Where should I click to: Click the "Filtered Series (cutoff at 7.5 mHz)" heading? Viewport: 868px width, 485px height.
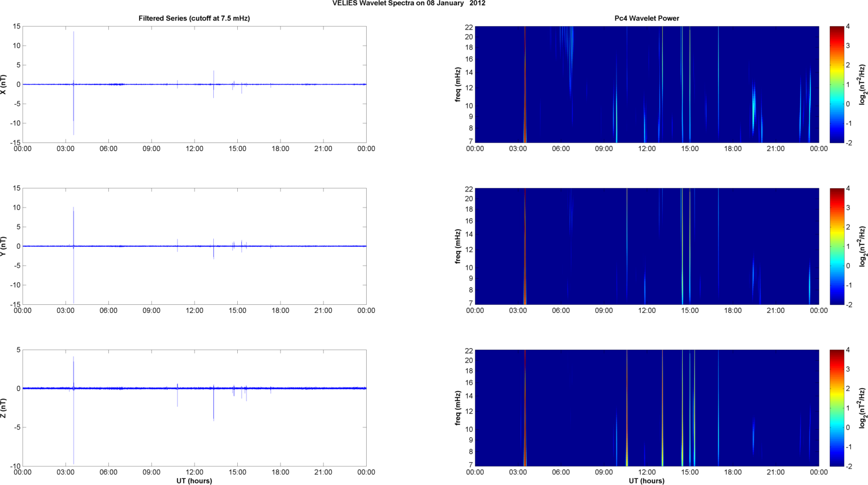tap(194, 18)
